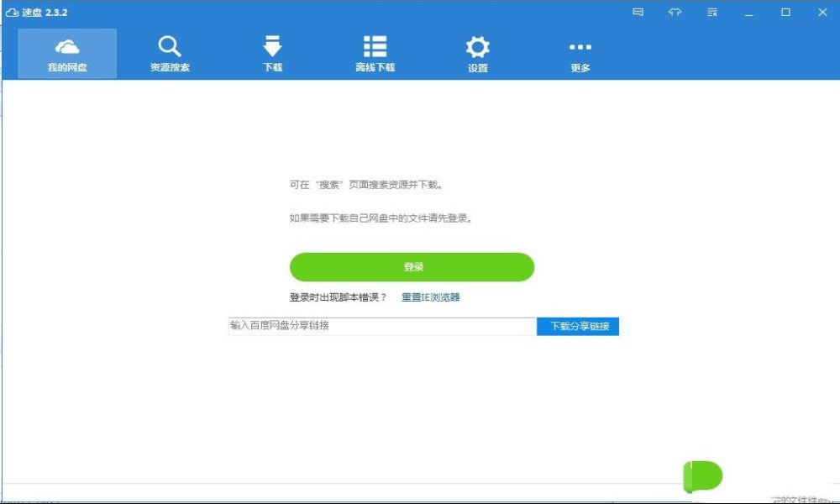Open the 设置 settings gear

(x=477, y=52)
